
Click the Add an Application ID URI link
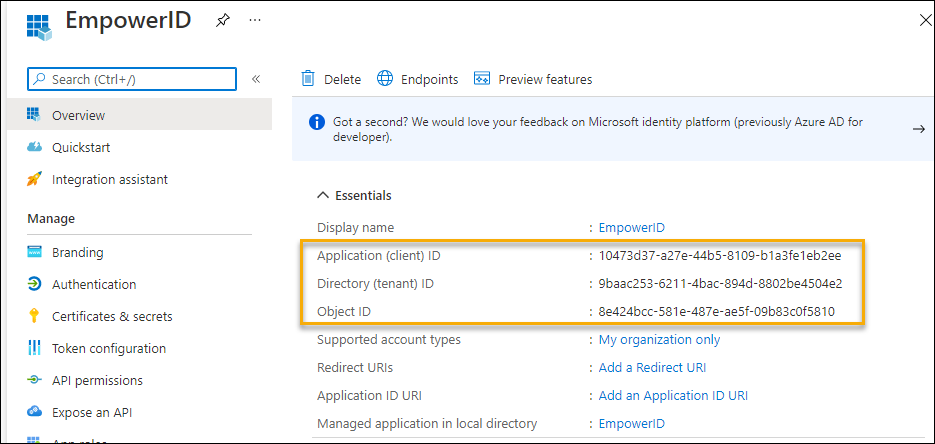pyautogui.click(x=673, y=395)
